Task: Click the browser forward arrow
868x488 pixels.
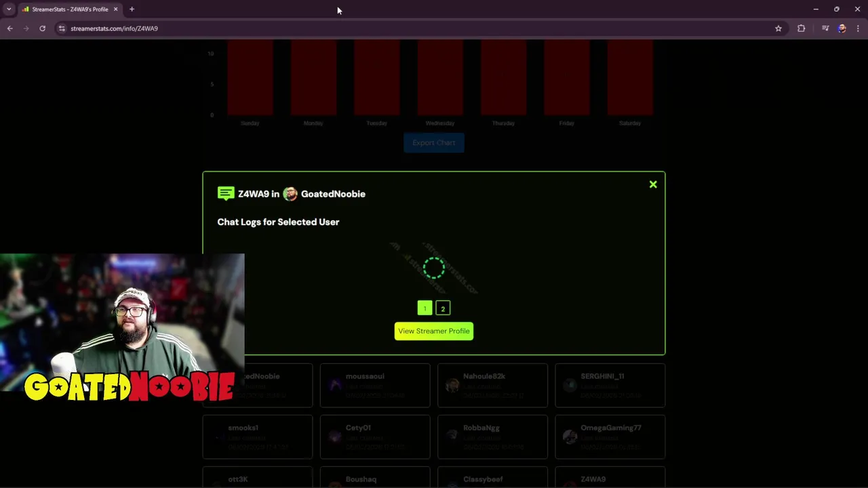Action: click(26, 28)
